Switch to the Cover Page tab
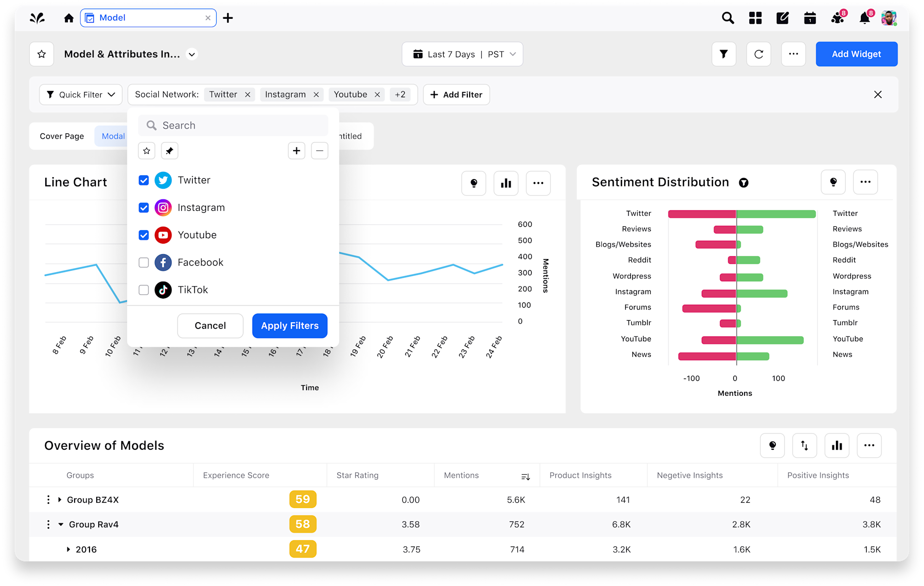 pos(62,136)
